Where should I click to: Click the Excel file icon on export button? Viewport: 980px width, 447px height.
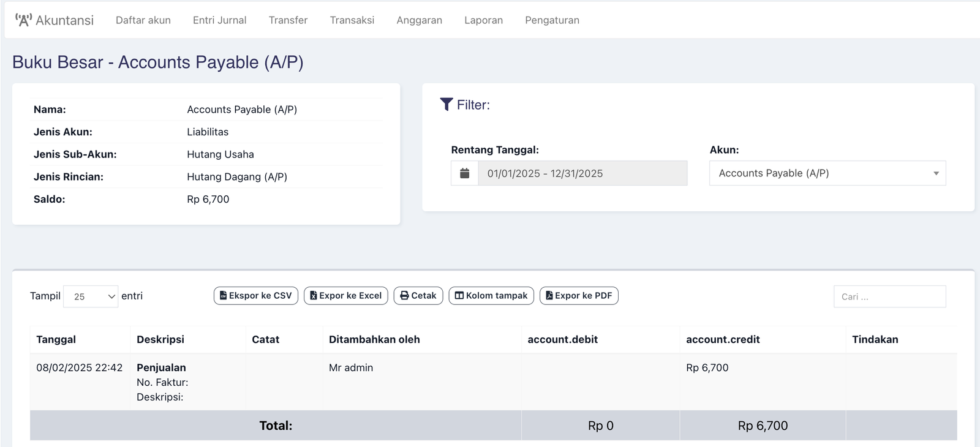tap(314, 296)
